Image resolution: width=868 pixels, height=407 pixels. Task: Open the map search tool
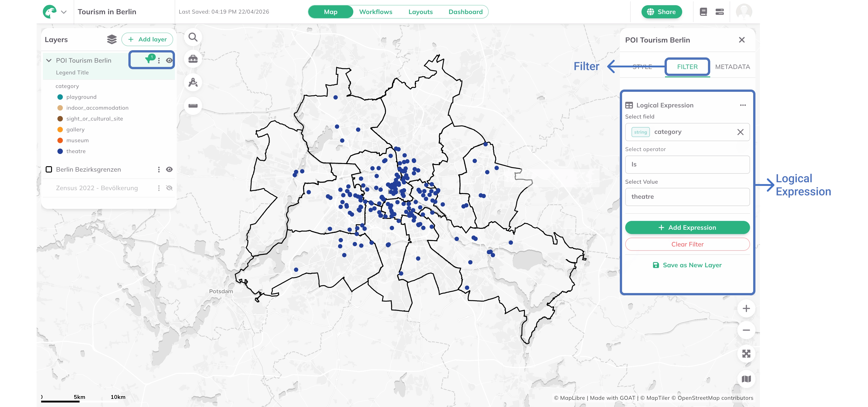point(193,37)
